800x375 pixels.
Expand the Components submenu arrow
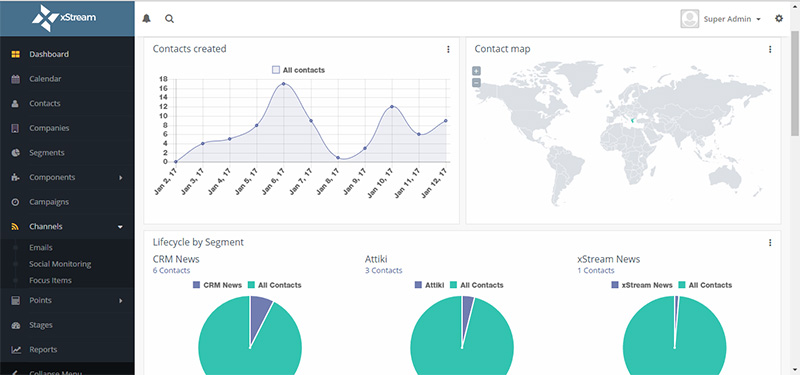[x=121, y=178]
